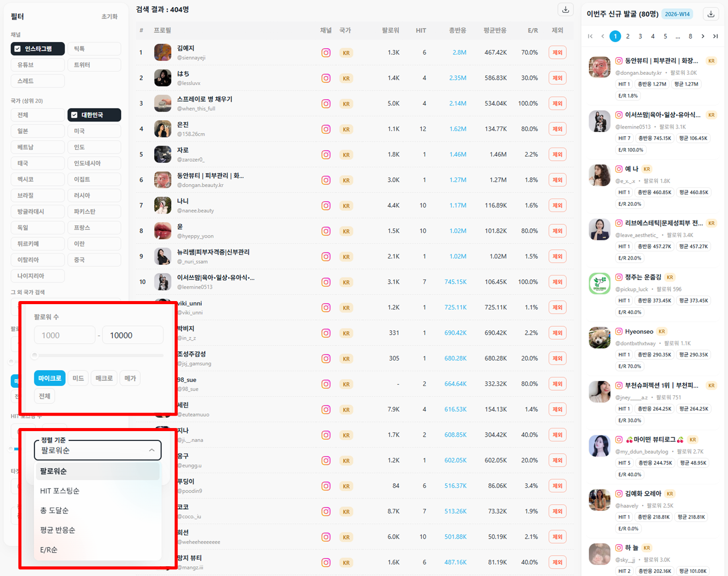This screenshot has width=728, height=576.
Task: Open Instagram icon on 김예화 오레아 card
Action: click(618, 494)
